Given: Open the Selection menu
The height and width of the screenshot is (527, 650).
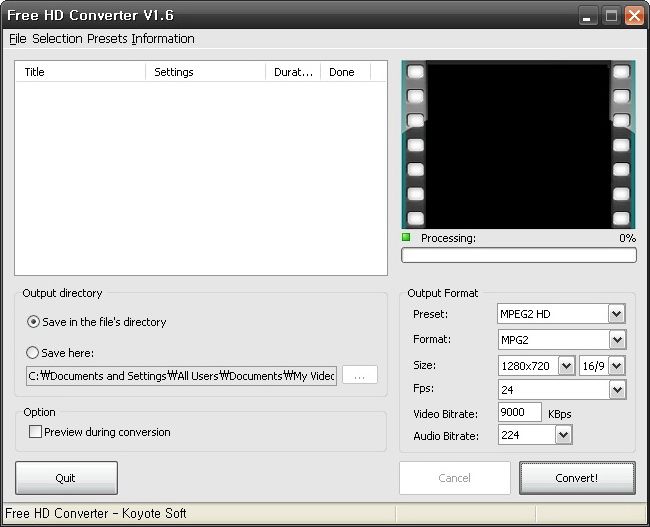Looking at the screenshot, I should (57, 39).
